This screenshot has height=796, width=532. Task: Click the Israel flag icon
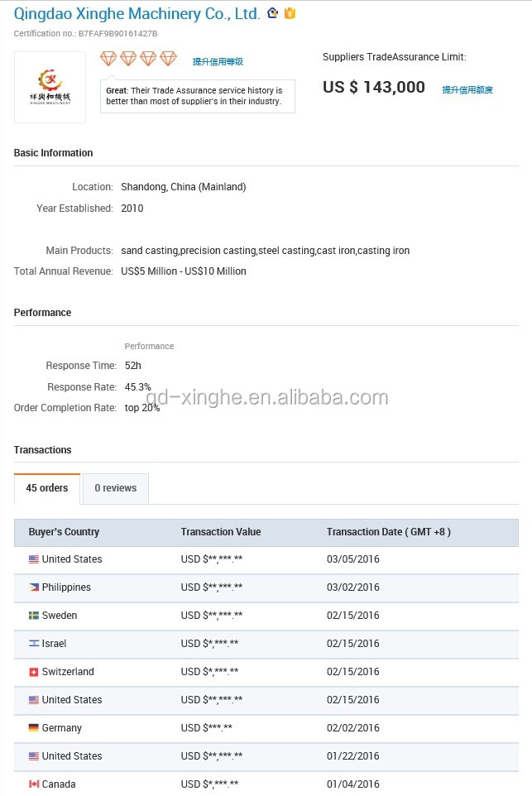[x=34, y=644]
